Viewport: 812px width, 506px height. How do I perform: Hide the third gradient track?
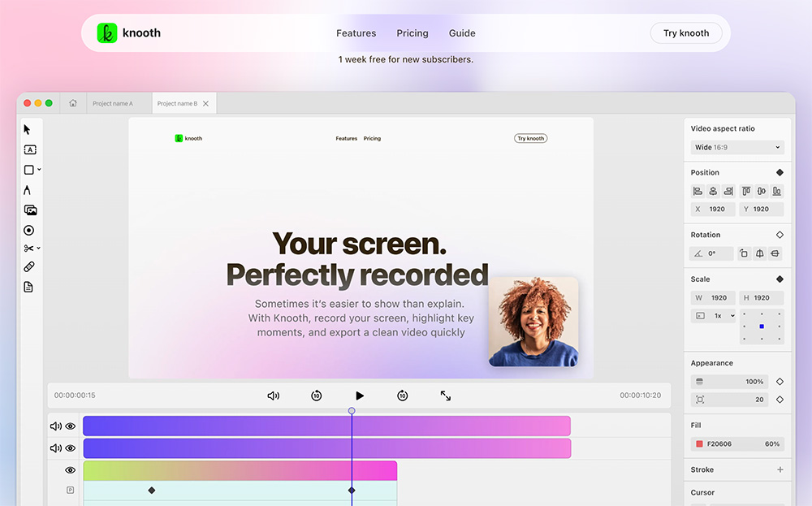(x=71, y=470)
